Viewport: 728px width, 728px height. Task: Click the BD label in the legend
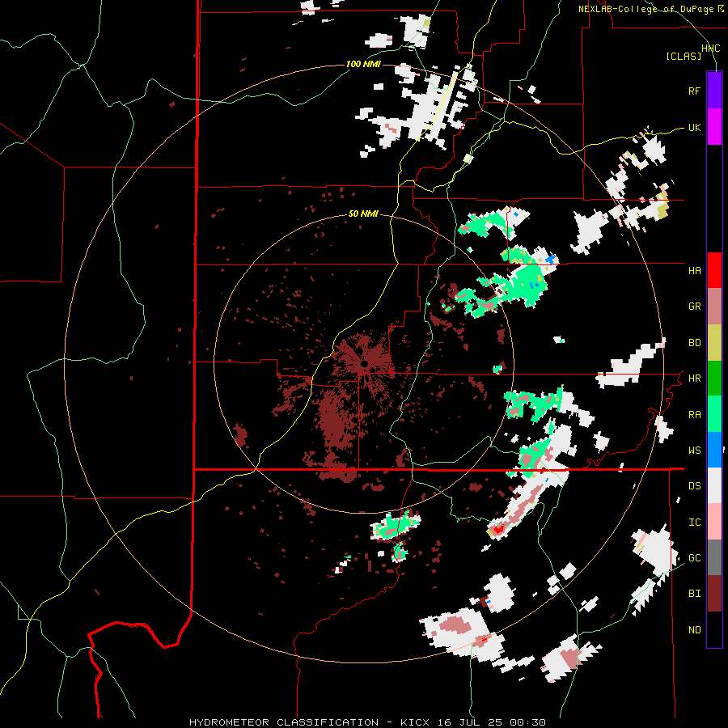coord(694,343)
